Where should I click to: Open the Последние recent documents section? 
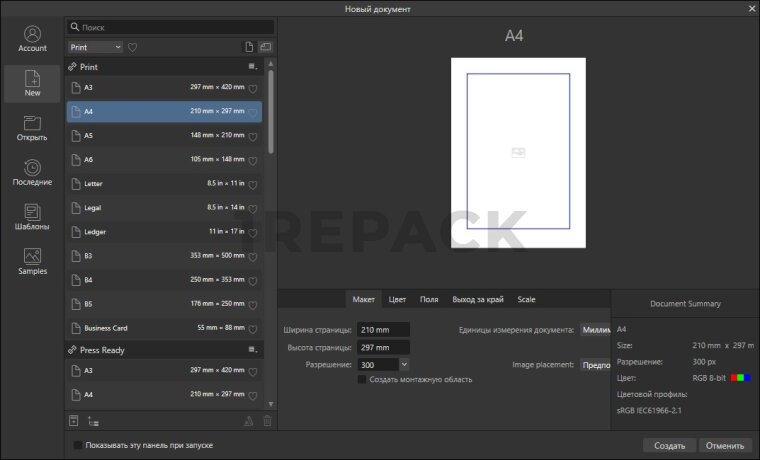pos(32,172)
